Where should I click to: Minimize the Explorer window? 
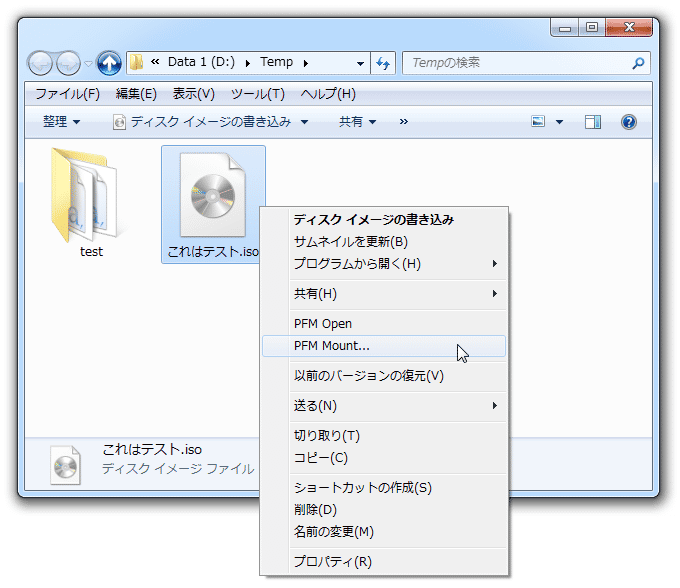pos(565,28)
